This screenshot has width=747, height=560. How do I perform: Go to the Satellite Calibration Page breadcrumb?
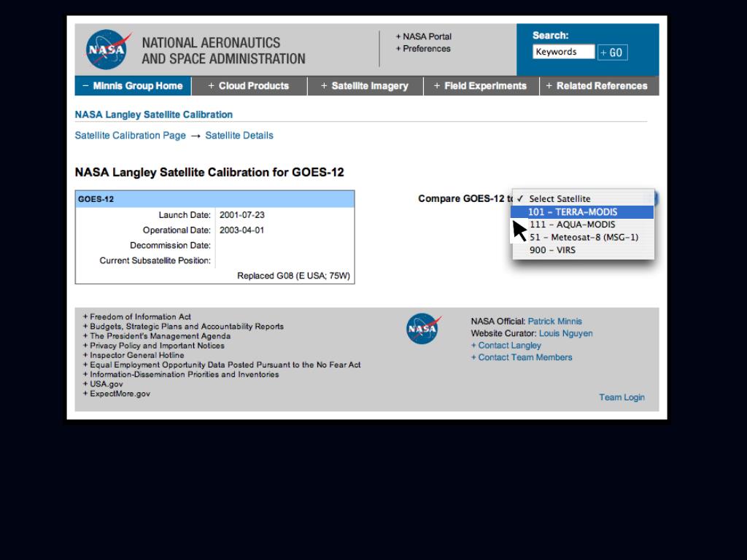click(130, 136)
